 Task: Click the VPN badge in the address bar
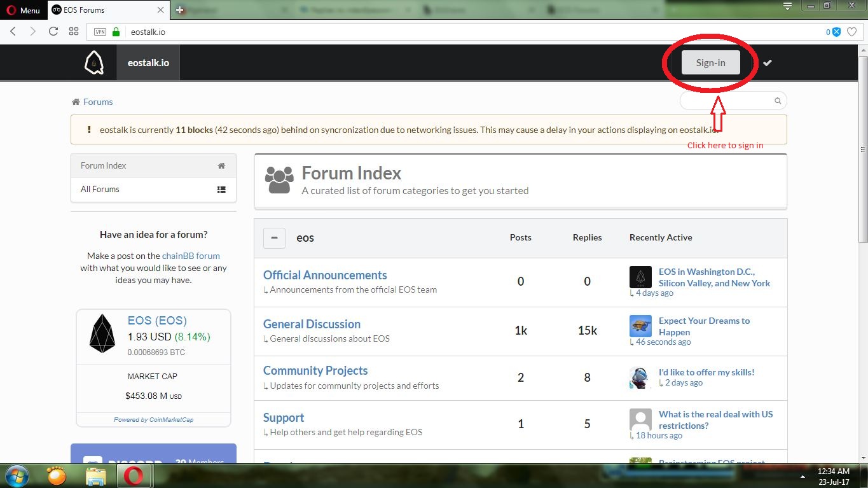[99, 31]
